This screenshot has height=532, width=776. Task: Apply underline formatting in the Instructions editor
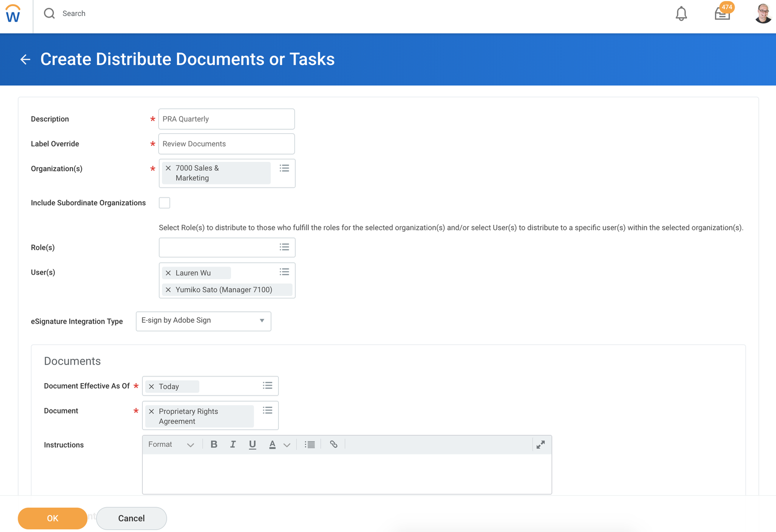[x=252, y=444]
